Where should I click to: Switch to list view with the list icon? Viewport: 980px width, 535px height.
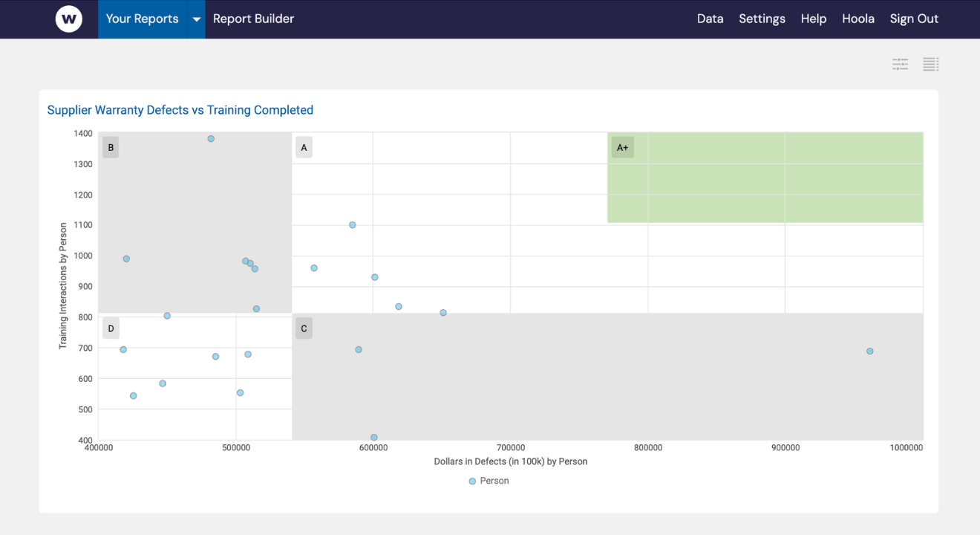pos(930,64)
